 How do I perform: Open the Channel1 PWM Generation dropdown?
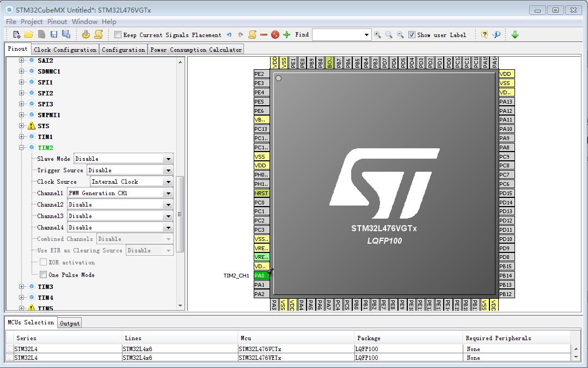pyautogui.click(x=168, y=194)
